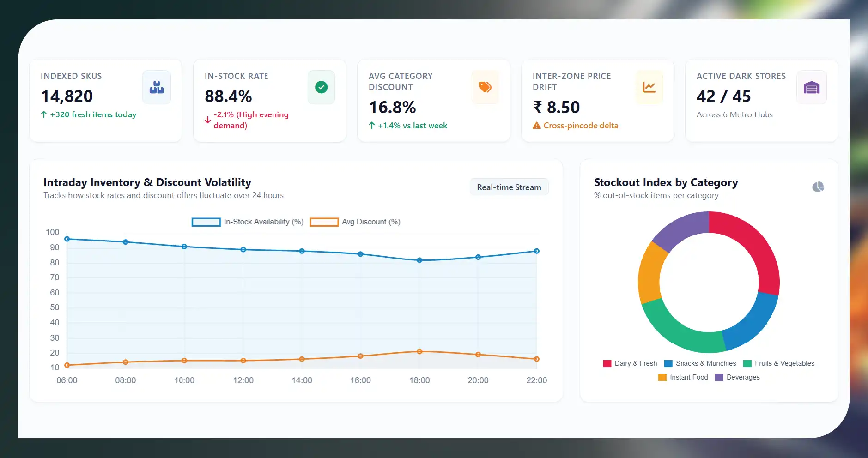868x458 pixels.
Task: Open the Real-time Stream button
Action: point(509,187)
